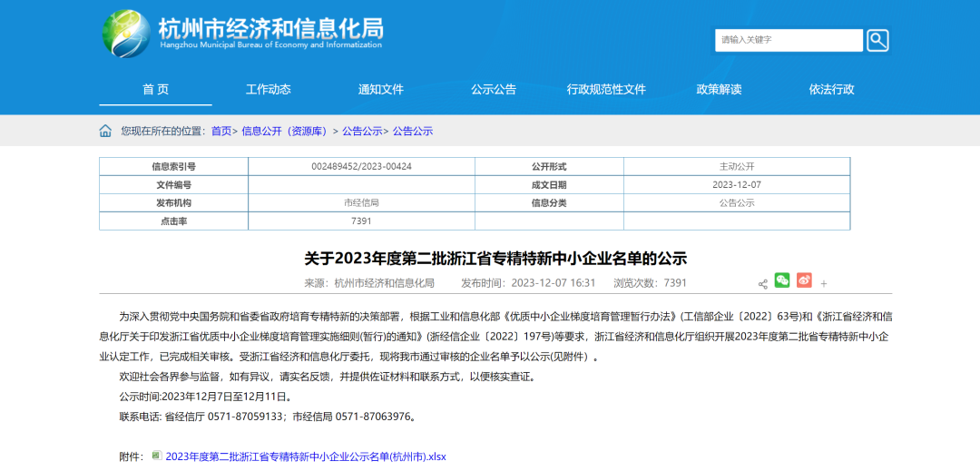Open 信息公开（资源库）breadcrumb link

[x=284, y=131]
